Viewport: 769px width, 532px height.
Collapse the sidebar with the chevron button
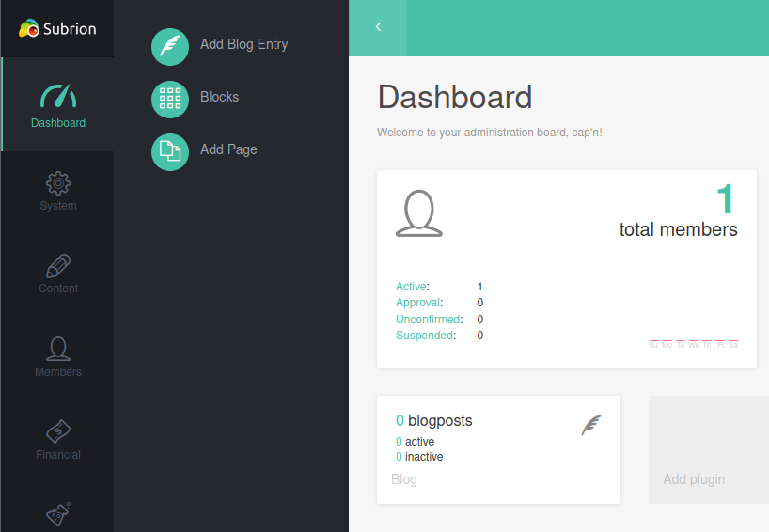tap(378, 27)
